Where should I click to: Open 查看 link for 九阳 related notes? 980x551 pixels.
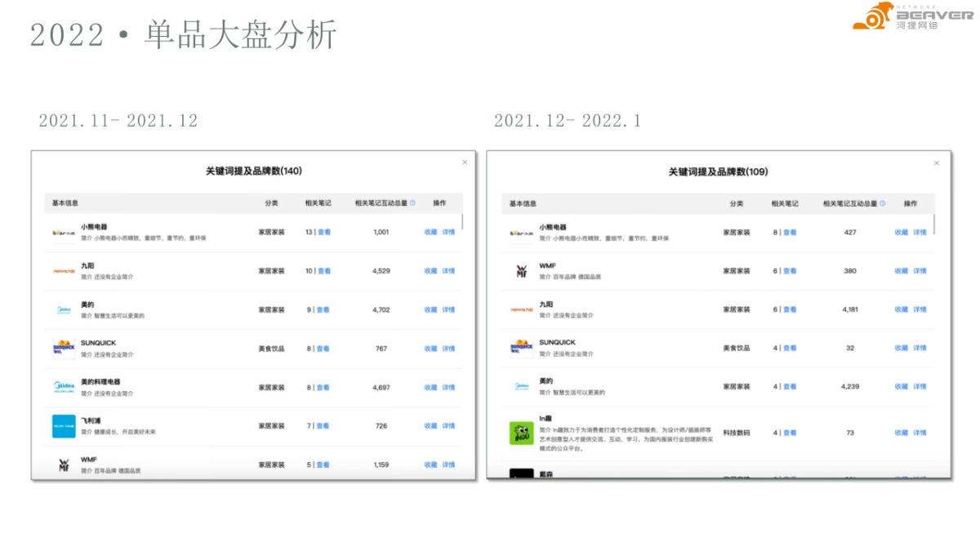click(x=323, y=270)
